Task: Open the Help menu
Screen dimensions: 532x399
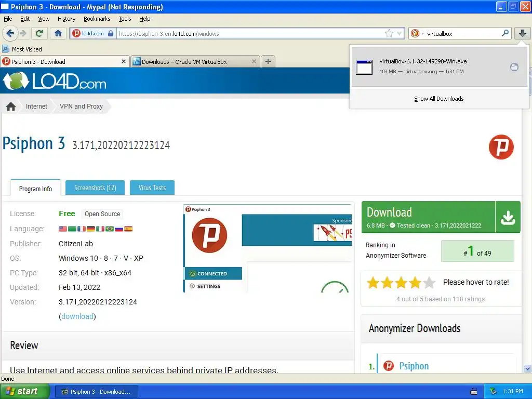Action: point(144,19)
